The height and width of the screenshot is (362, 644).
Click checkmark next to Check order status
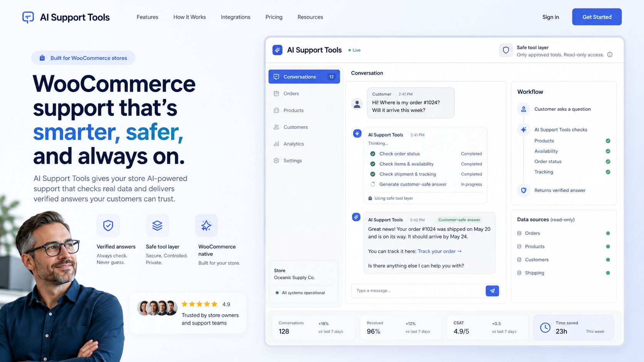(373, 153)
